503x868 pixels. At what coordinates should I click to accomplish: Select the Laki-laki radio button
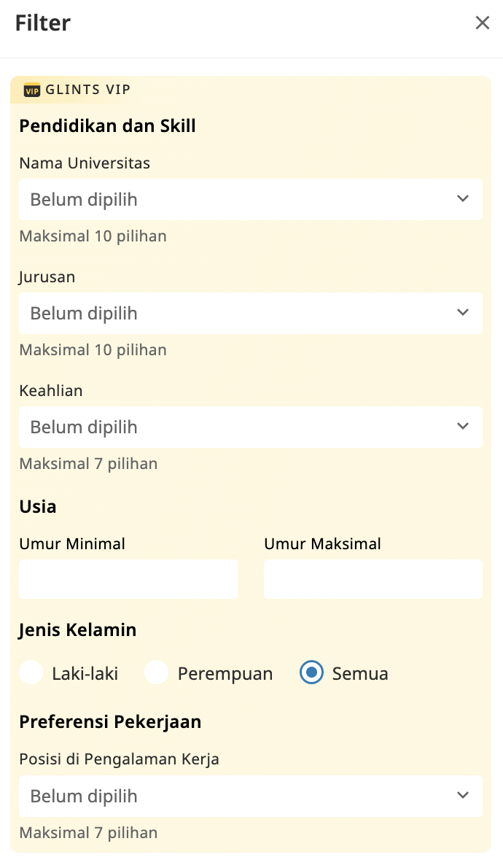31,673
